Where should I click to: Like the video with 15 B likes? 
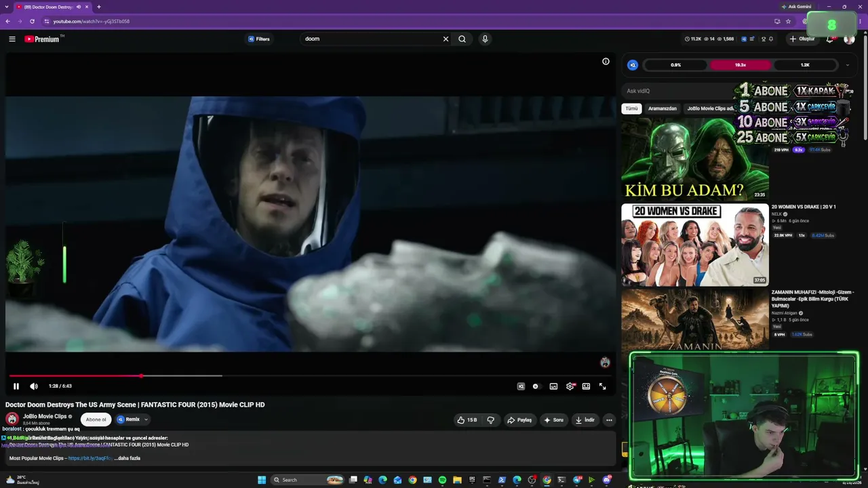467,420
